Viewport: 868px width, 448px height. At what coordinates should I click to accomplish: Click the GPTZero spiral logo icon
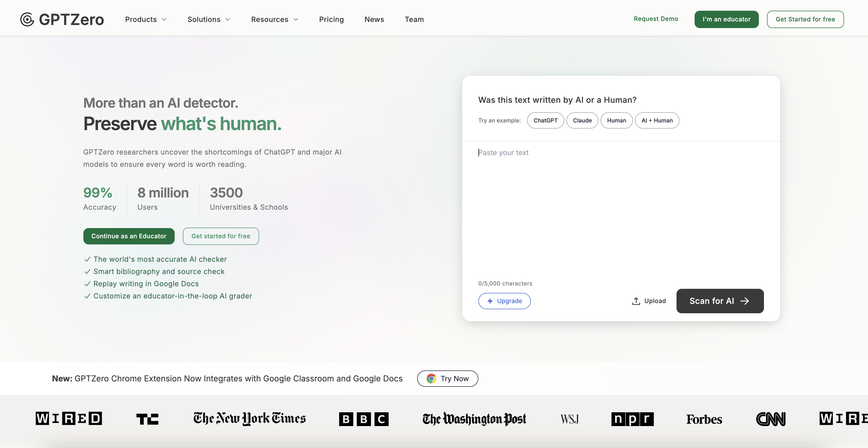(27, 19)
